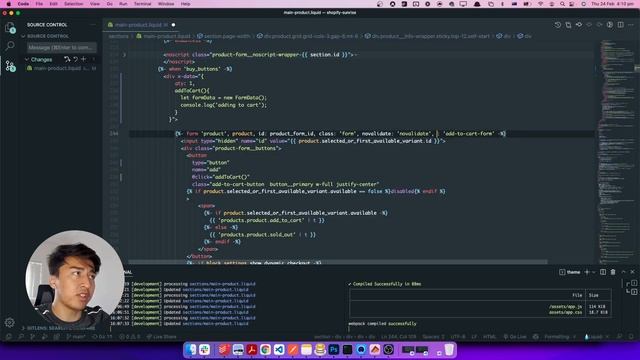Viewport: 640px width, 360px height.
Task: Open the Explorer view in activity bar
Action: (10, 28)
